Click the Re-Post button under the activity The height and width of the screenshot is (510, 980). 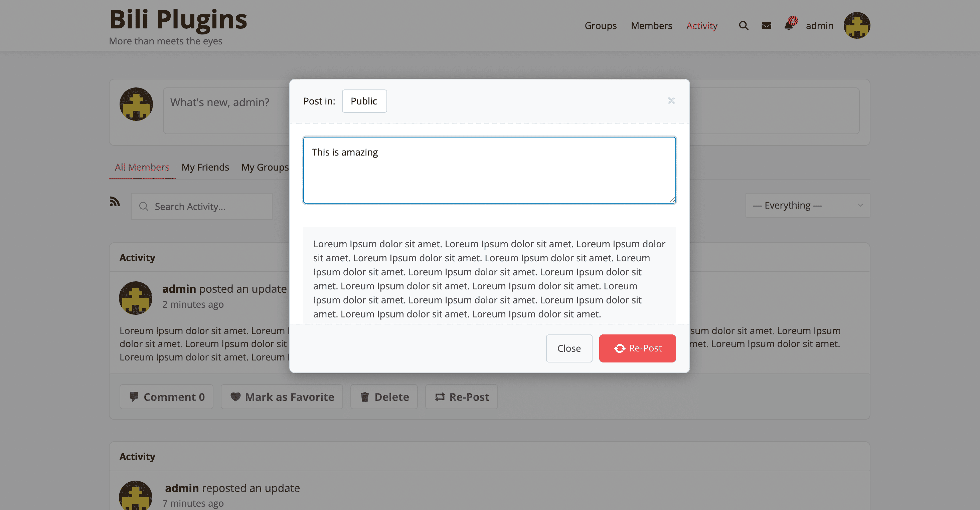461,397
